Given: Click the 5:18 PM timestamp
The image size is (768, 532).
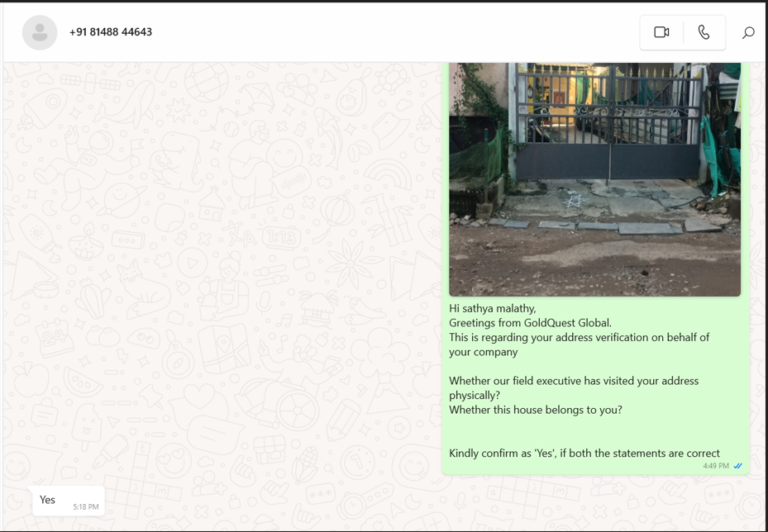Looking at the screenshot, I should click(x=85, y=506).
